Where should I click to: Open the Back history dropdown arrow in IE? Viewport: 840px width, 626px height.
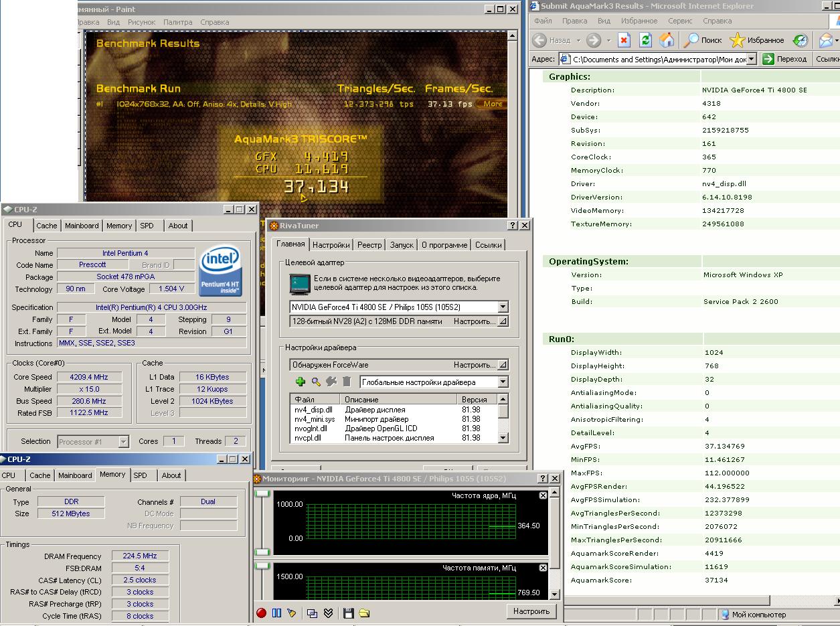(x=578, y=40)
